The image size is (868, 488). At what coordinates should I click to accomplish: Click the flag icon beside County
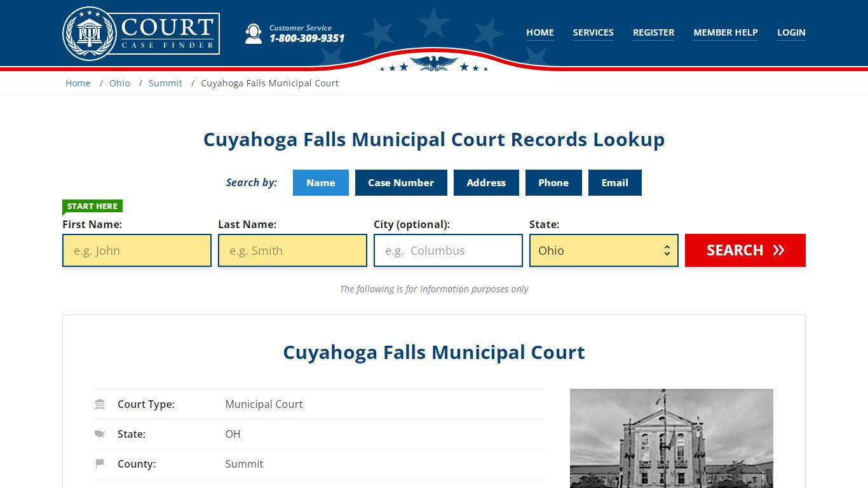click(x=100, y=464)
